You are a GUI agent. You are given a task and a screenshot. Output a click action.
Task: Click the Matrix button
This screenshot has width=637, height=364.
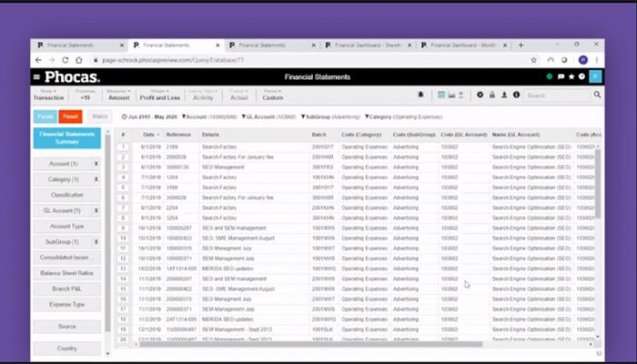click(99, 116)
